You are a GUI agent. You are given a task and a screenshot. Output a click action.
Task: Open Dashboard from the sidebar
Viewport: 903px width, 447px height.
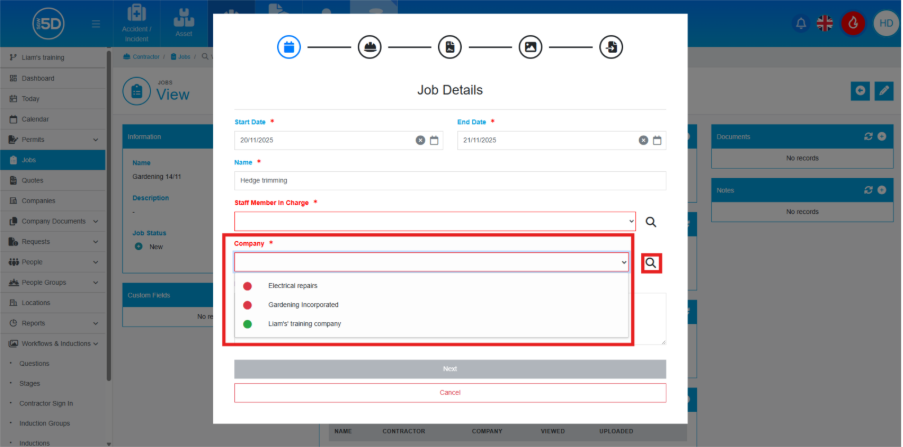pyautogui.click(x=38, y=78)
